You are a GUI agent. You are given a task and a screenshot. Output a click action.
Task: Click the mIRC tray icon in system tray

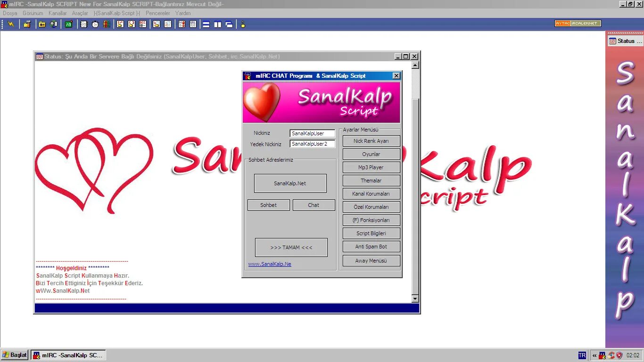pos(602,355)
